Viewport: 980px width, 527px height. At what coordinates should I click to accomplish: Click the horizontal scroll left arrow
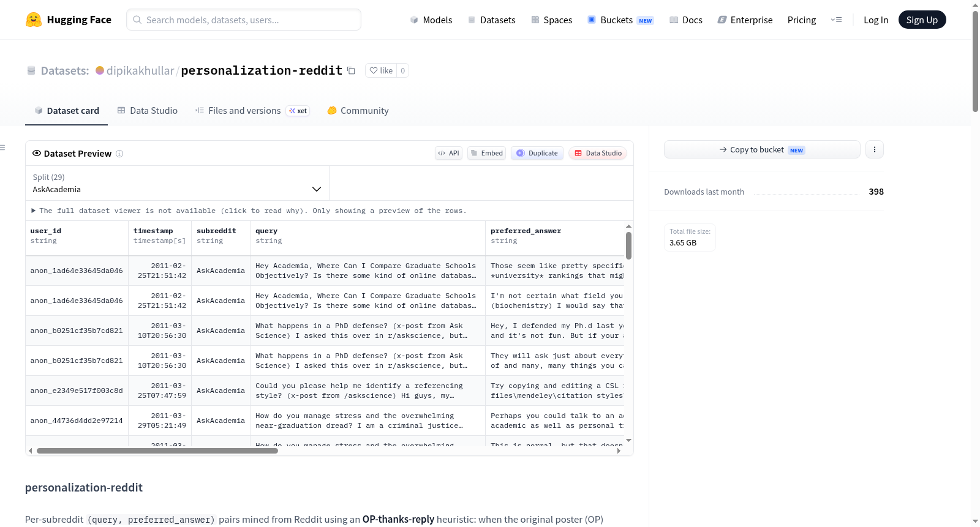tap(31, 450)
